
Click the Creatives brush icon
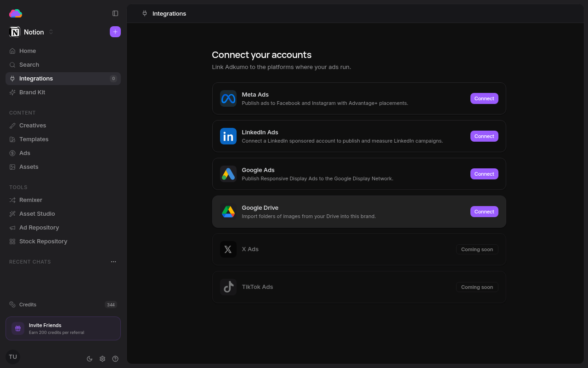coord(12,126)
